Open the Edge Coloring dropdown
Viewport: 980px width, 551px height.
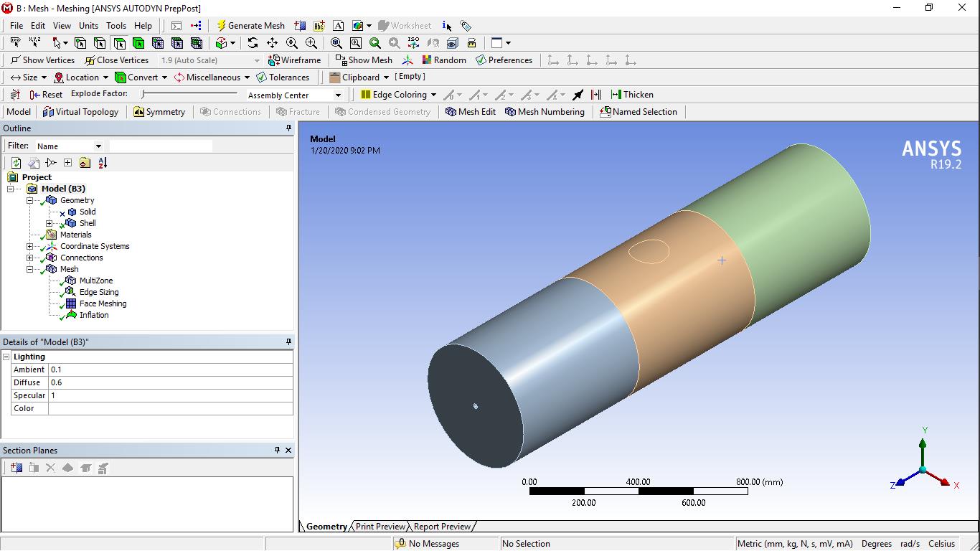click(x=433, y=95)
